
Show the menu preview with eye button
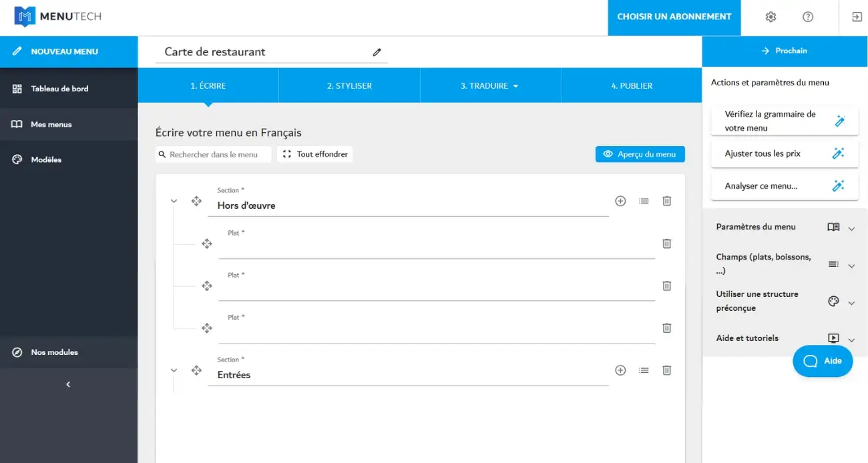(x=640, y=154)
